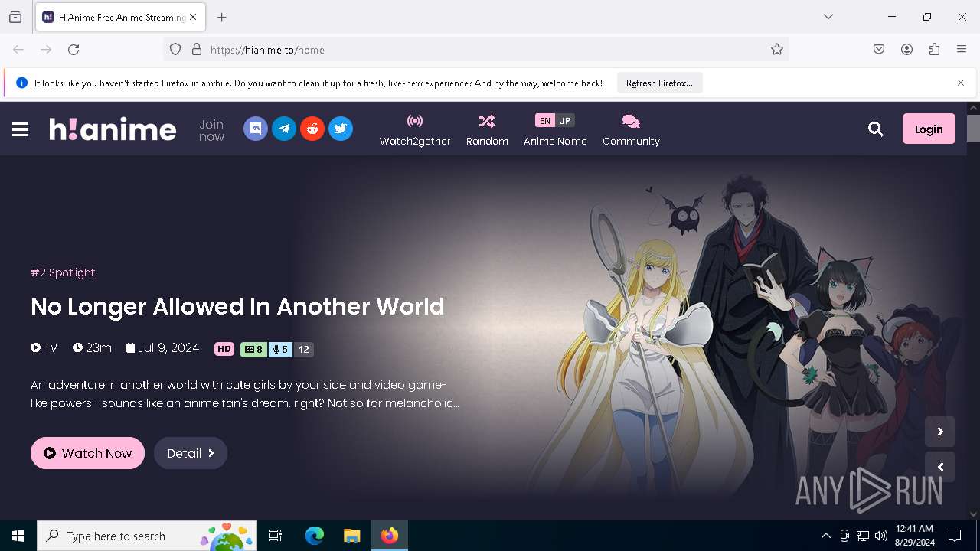Bookmark this page with the star
Screen dimensions: 980x551
pyautogui.click(x=777, y=50)
